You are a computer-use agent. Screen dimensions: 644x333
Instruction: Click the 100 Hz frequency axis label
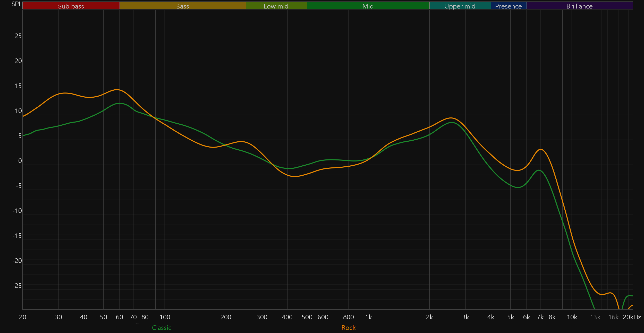[x=165, y=317]
